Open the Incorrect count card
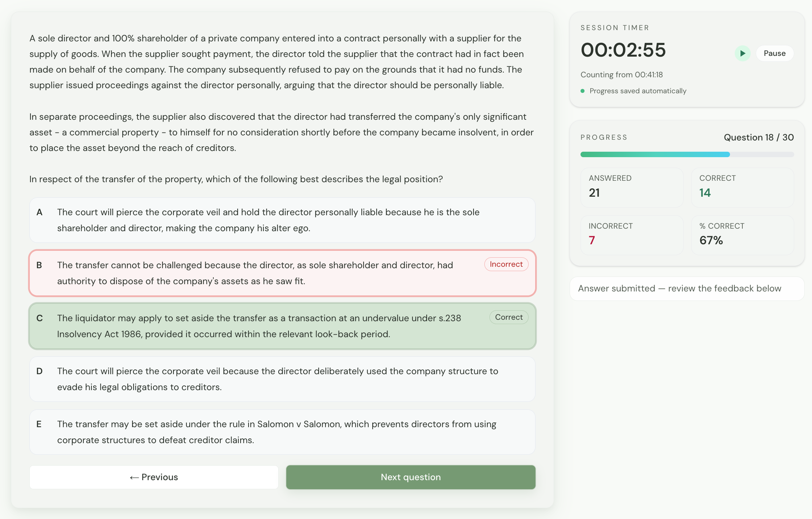This screenshot has width=812, height=519. click(x=632, y=235)
